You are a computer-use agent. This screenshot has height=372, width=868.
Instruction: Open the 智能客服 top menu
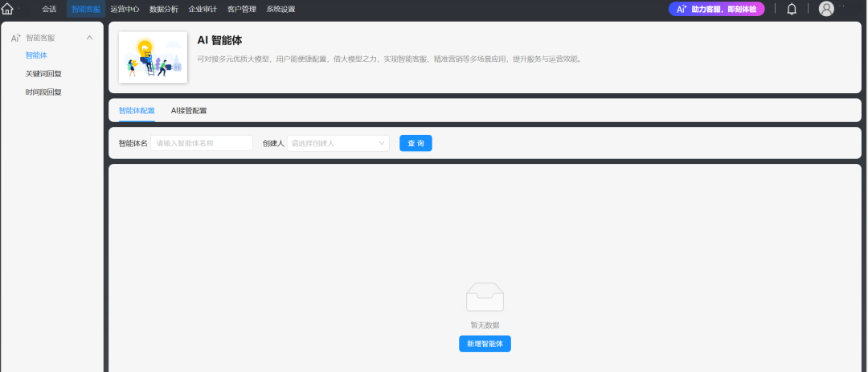pos(86,10)
